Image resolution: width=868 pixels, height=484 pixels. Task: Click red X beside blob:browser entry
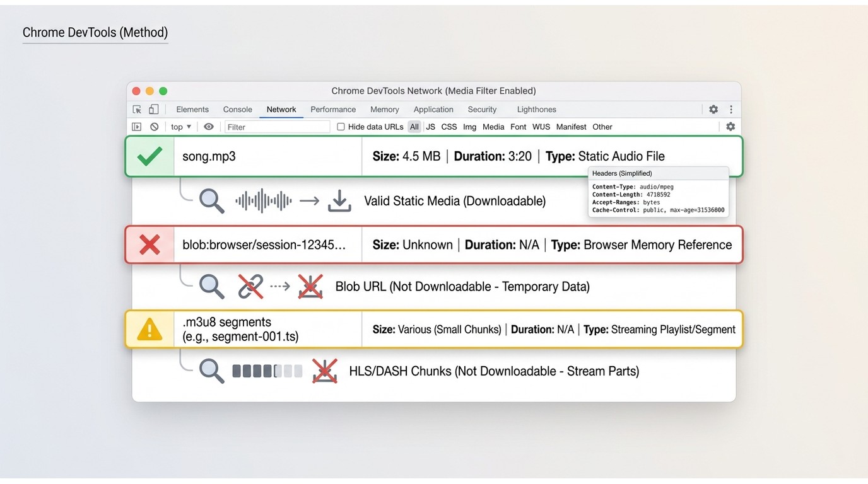[150, 245]
